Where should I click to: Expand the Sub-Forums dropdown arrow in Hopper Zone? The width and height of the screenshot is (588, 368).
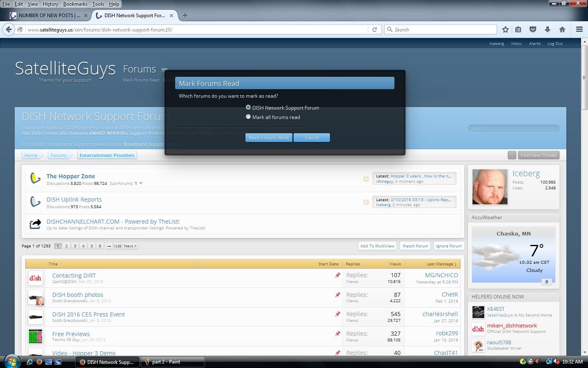coord(141,183)
